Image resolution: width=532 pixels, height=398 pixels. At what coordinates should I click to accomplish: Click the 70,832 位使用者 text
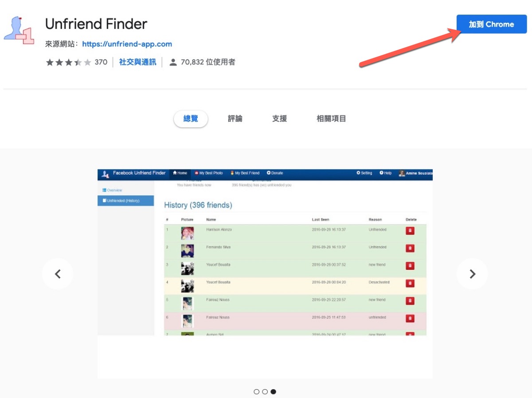pos(208,62)
